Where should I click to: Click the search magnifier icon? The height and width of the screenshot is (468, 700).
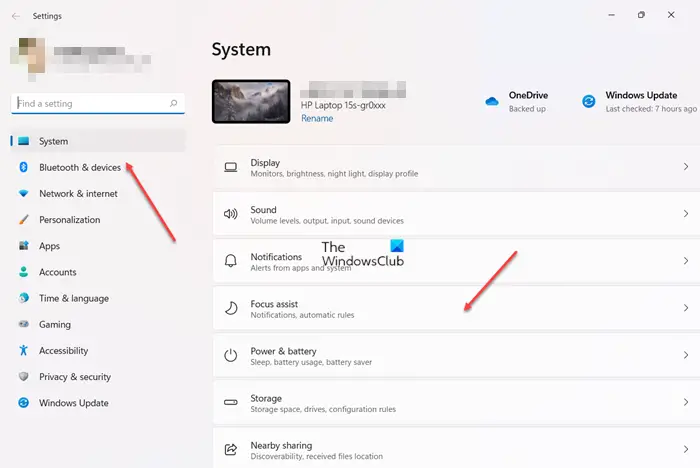173,103
